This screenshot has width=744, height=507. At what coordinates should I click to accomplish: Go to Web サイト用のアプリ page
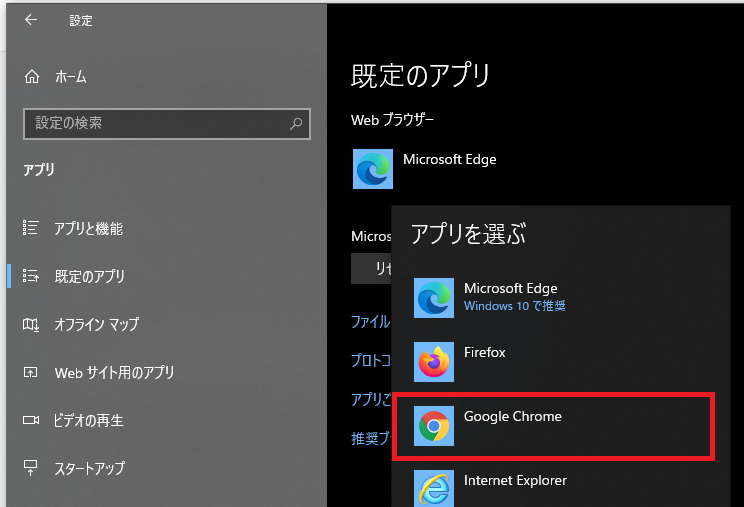click(114, 373)
